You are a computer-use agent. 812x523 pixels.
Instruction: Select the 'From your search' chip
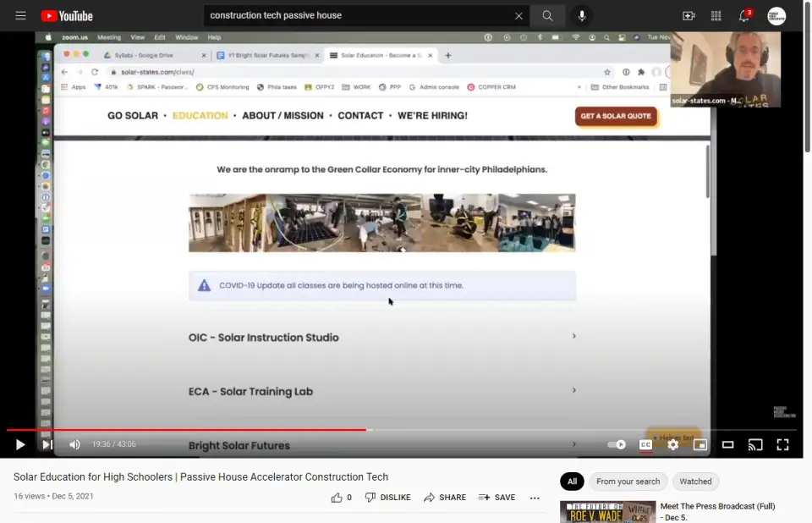pos(628,482)
